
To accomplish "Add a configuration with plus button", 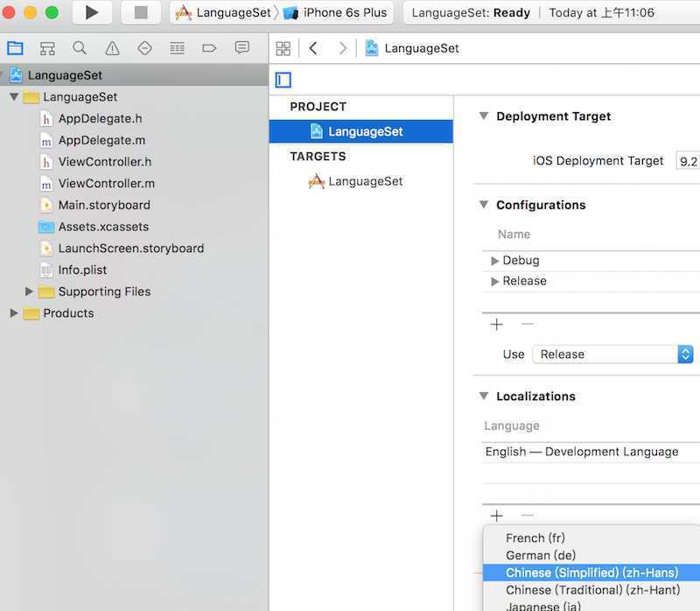I will [x=496, y=324].
